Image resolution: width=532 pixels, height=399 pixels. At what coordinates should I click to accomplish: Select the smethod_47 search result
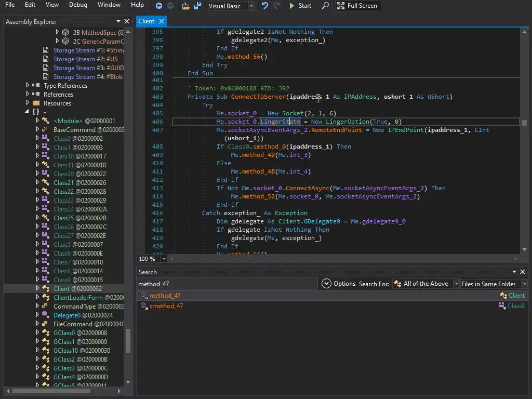[x=166, y=306]
